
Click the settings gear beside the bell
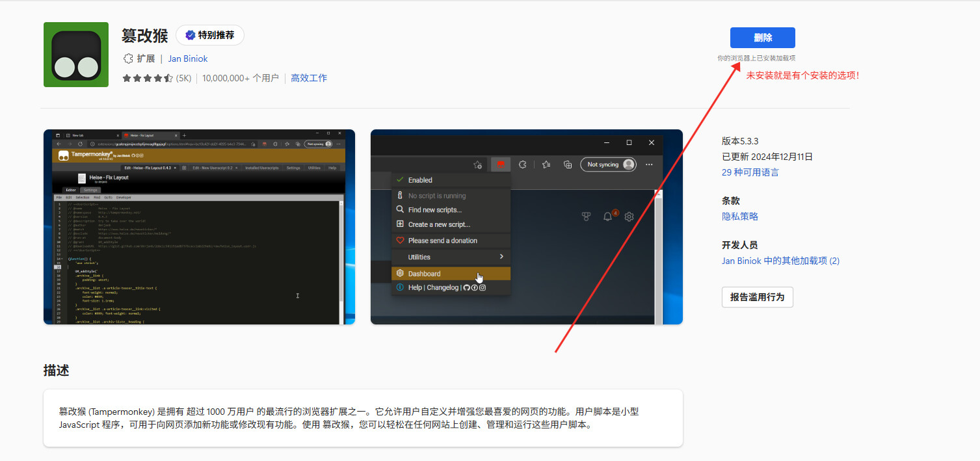[629, 217]
